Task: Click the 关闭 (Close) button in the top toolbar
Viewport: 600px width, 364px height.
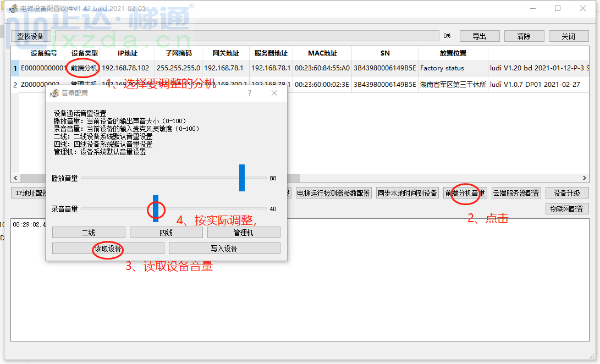Action: (x=568, y=35)
